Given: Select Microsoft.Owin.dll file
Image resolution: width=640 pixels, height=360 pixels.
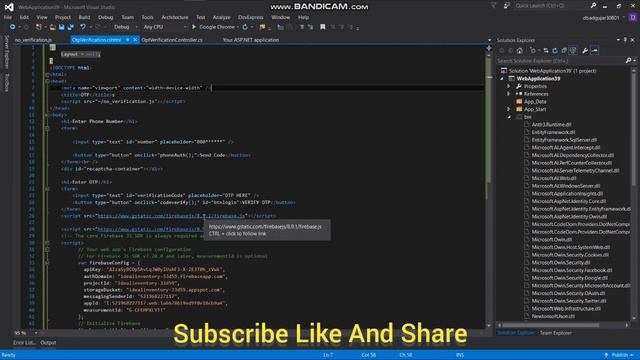Looking at the screenshot, I should 551,240.
